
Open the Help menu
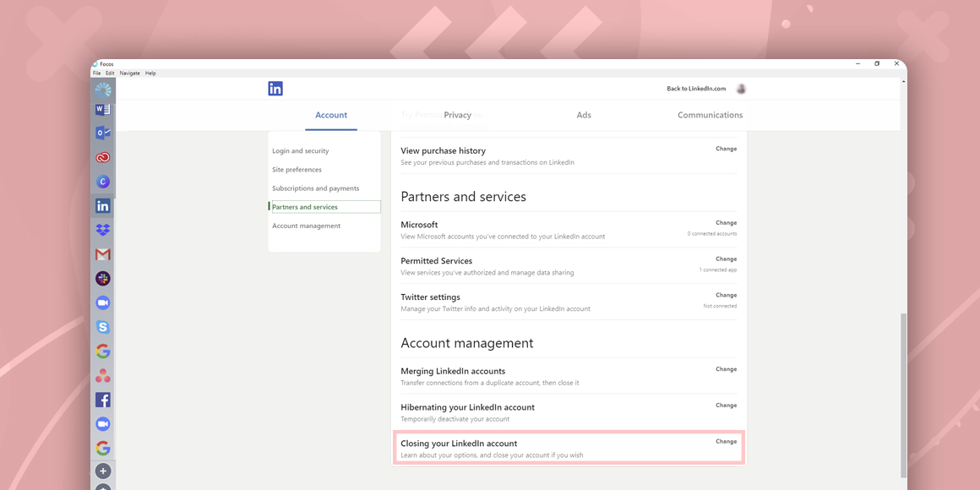pos(150,73)
